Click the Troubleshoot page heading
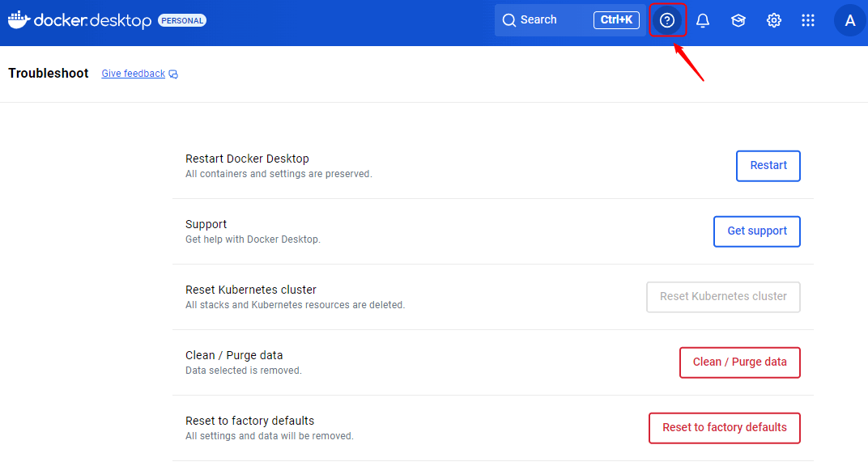This screenshot has height=466, width=868. coord(49,74)
